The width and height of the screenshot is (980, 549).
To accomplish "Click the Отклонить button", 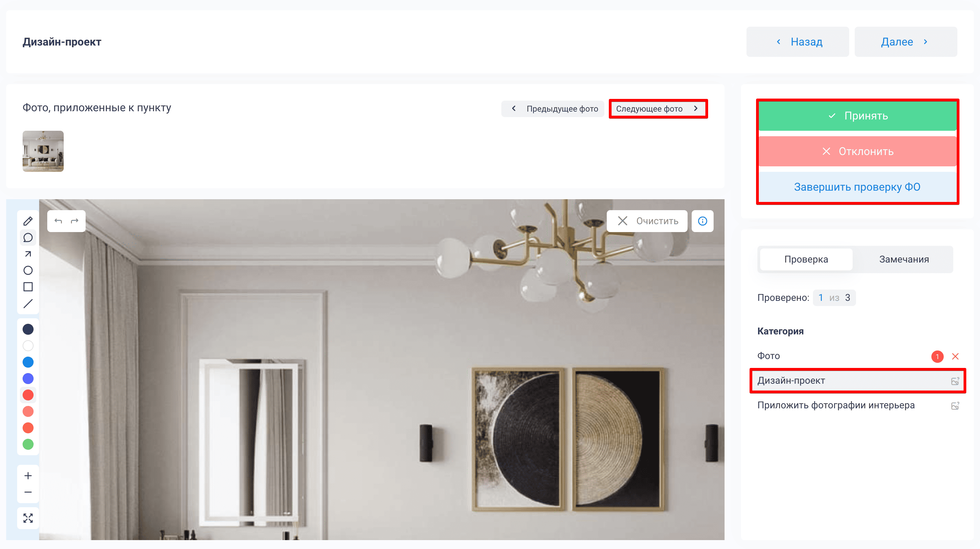I will point(857,151).
